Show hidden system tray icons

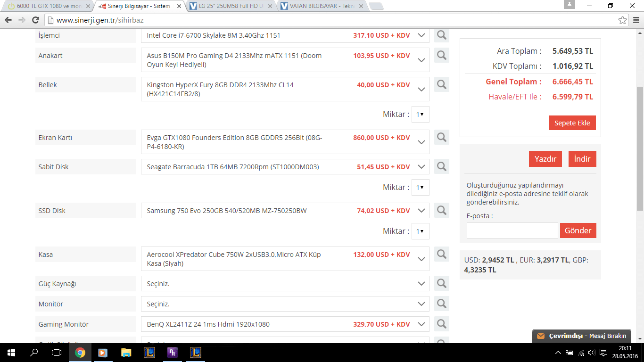[558, 353]
